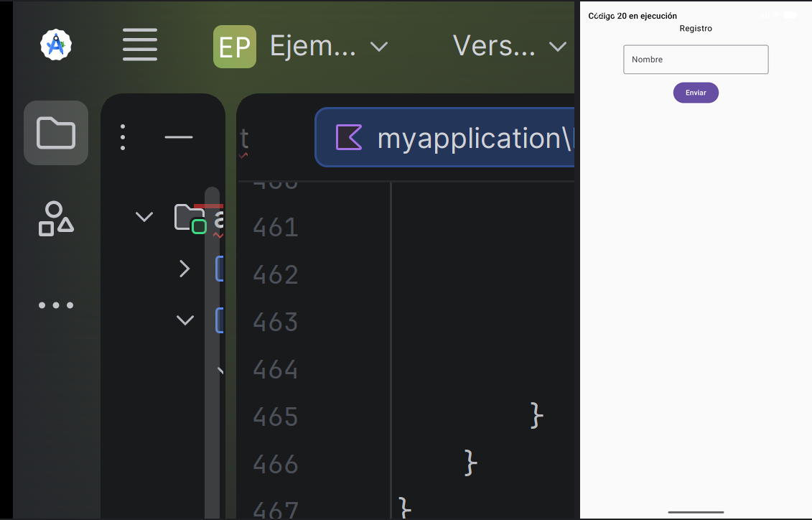Show more tool windows via three dots
The height and width of the screenshot is (520, 812).
click(56, 305)
